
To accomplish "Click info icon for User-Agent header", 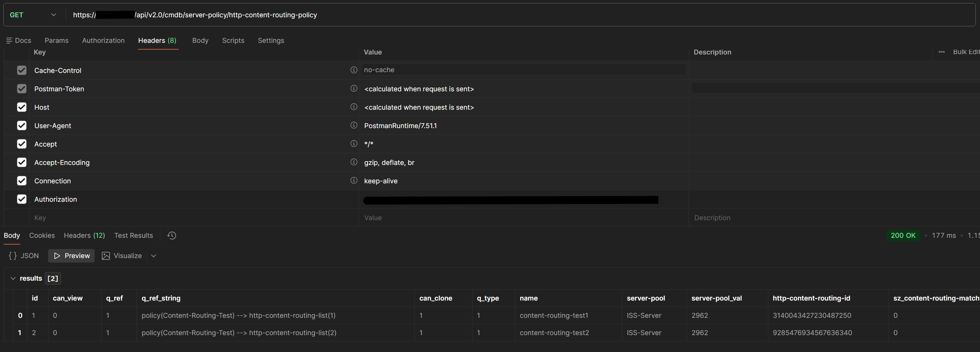I will tap(354, 125).
